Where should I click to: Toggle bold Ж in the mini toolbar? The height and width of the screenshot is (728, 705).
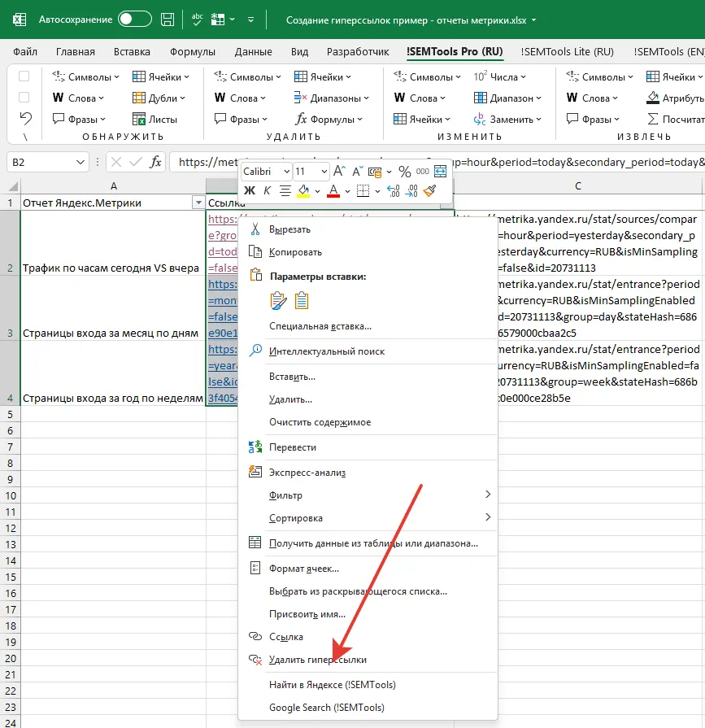(x=250, y=190)
